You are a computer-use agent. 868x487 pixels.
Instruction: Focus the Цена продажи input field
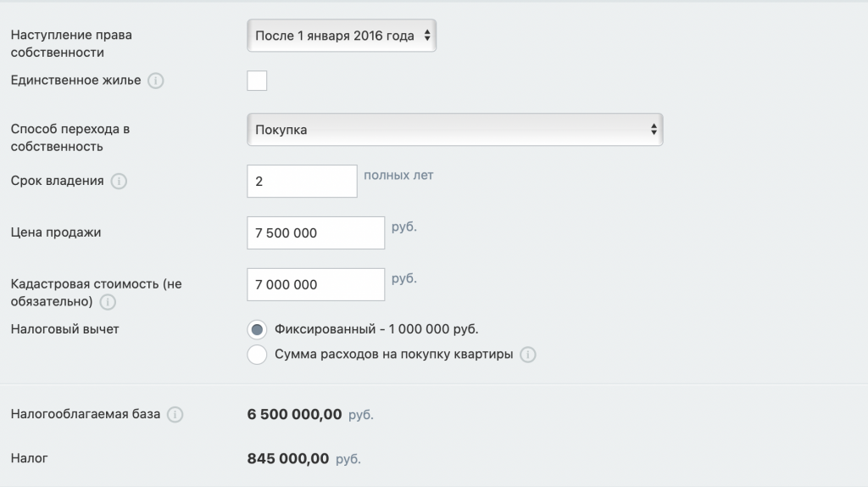point(315,233)
